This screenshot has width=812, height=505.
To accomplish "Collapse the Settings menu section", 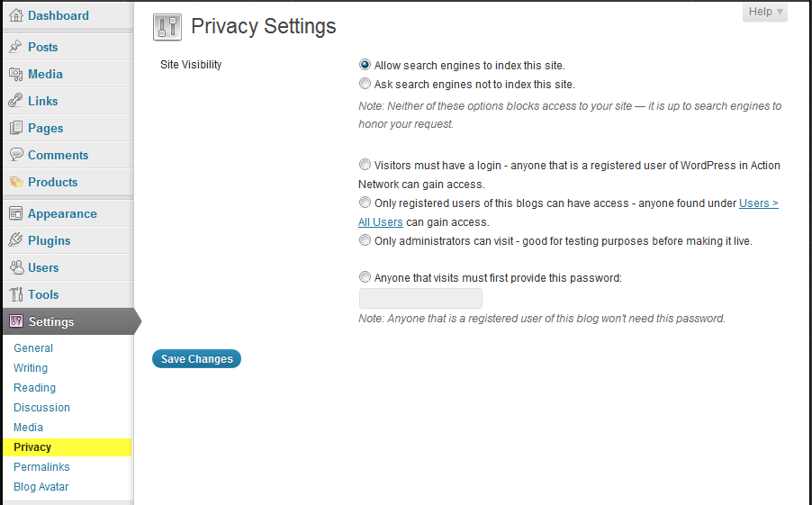I will tap(51, 321).
